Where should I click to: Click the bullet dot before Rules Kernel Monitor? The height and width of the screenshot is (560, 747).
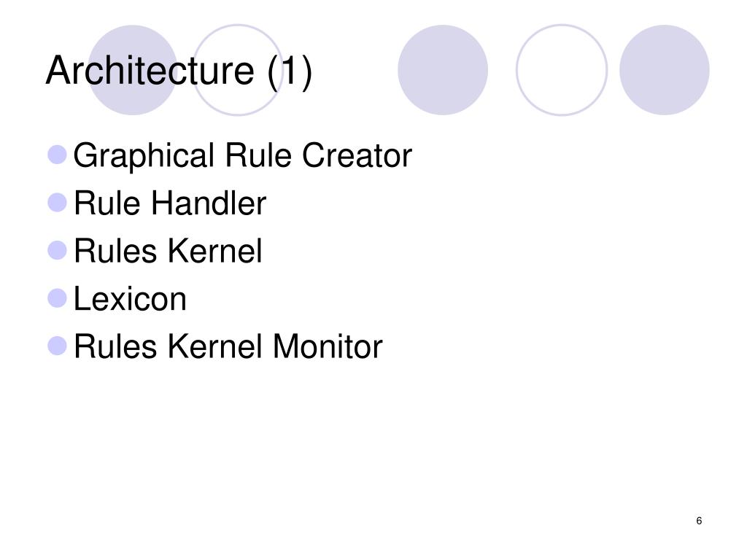[57, 346]
